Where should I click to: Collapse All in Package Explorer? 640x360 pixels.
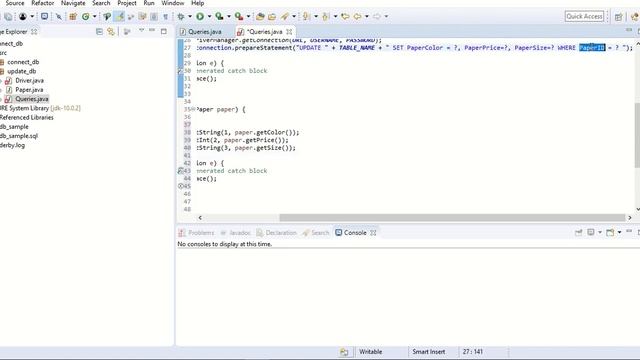99,31
